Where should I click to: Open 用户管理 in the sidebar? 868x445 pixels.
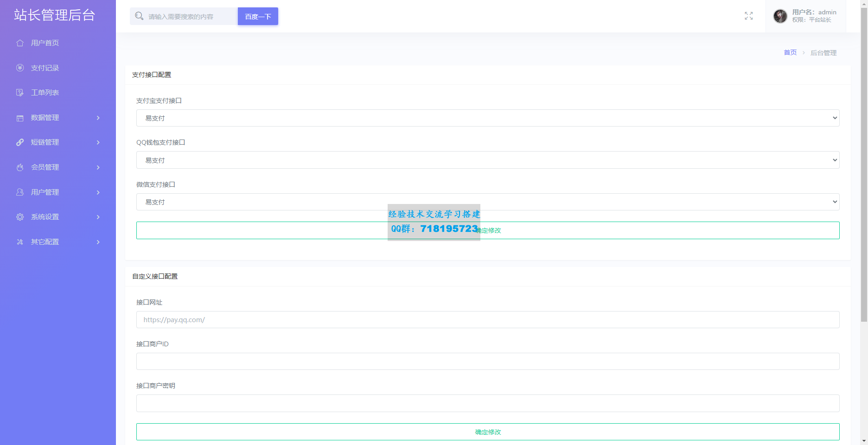pyautogui.click(x=45, y=192)
